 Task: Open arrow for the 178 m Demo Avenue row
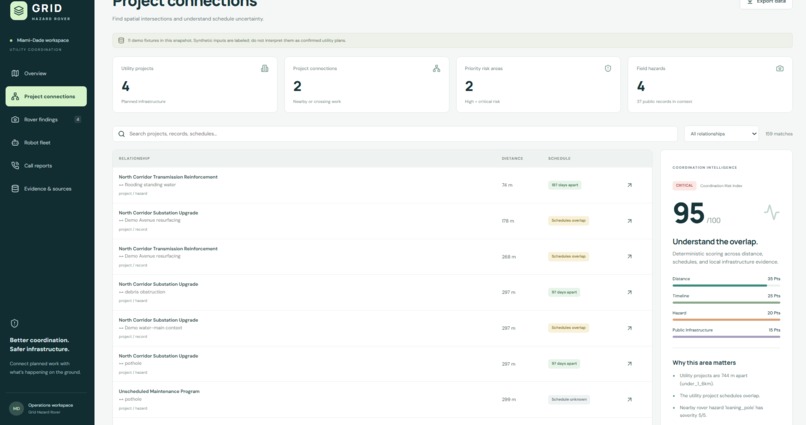629,221
